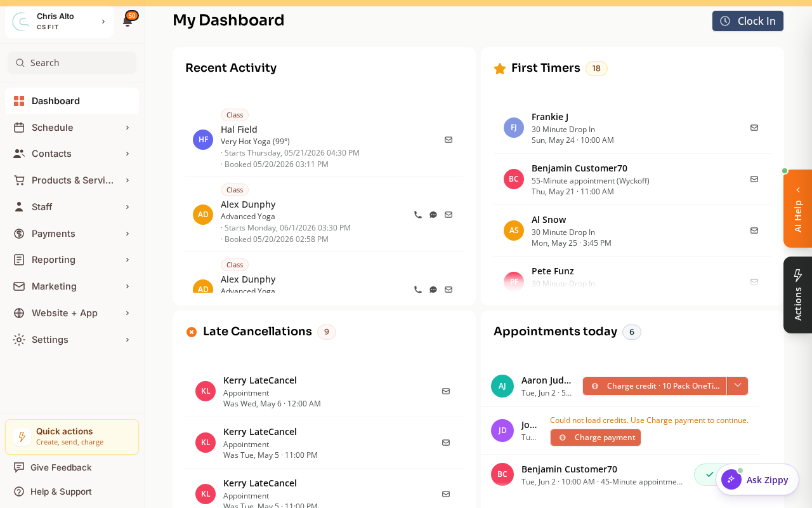812x508 pixels.
Task: Click the Dashboard grid icon
Action: click(x=19, y=101)
